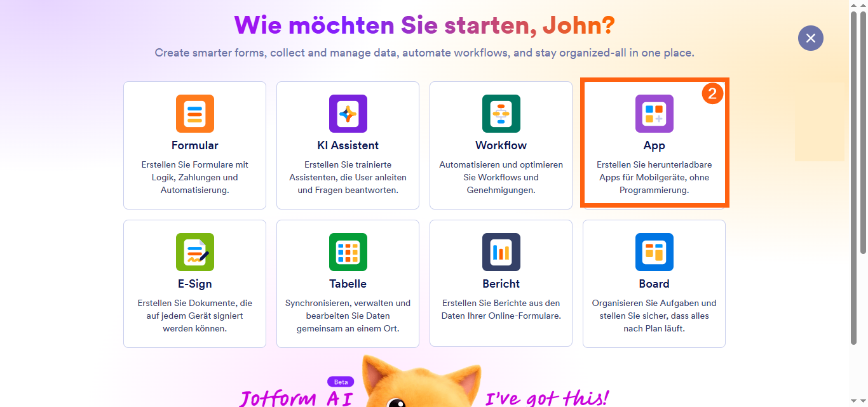This screenshot has width=868, height=407.
Task: Close the starting options dialog
Action: point(810,38)
